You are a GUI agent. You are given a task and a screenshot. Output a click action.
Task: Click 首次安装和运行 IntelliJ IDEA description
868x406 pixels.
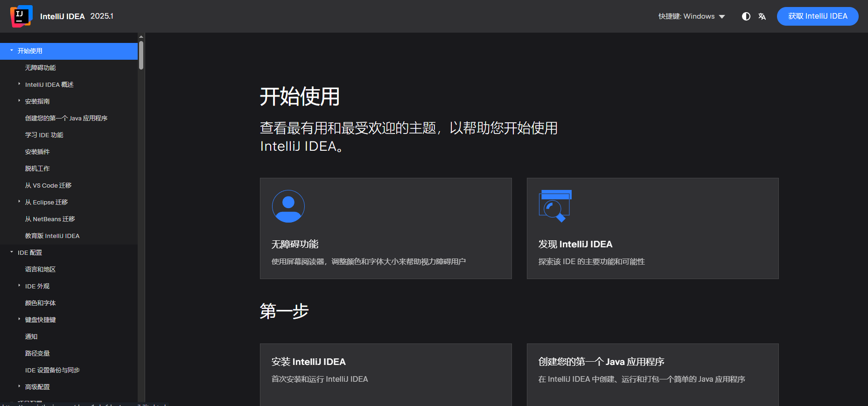coord(320,379)
